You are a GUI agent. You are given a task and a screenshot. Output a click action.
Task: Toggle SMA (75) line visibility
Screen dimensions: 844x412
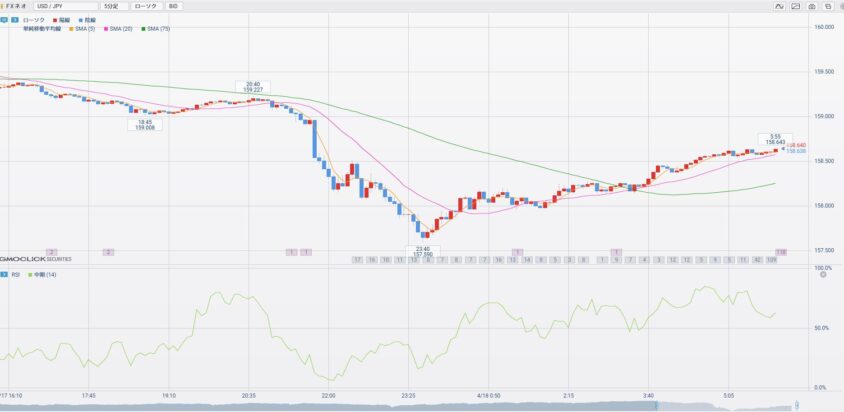tap(155, 29)
